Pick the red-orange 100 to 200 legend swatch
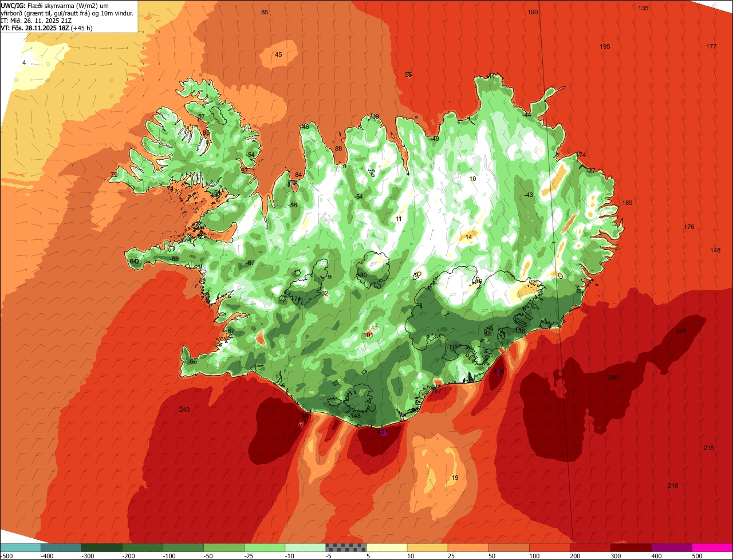733x560 pixels. pyautogui.click(x=549, y=547)
